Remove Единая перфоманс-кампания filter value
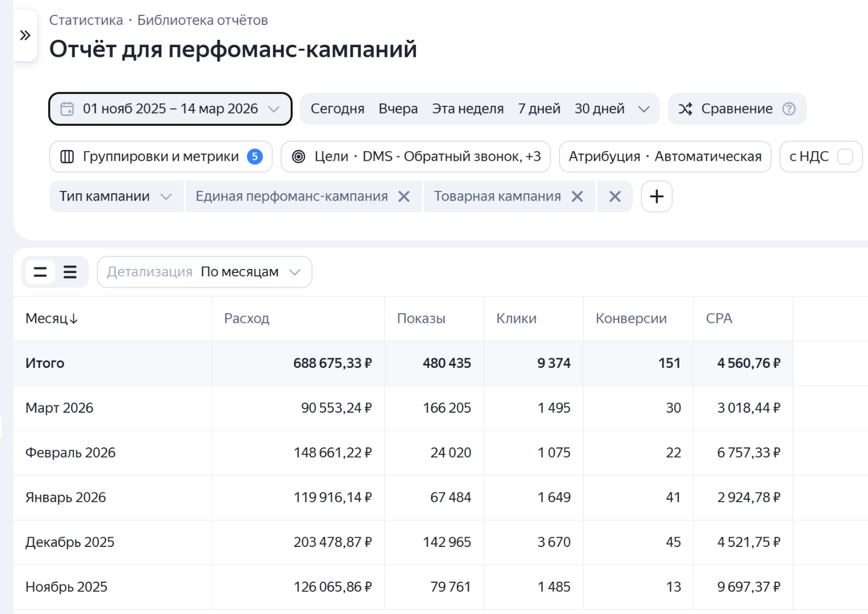The width and height of the screenshot is (868, 614). tap(404, 197)
